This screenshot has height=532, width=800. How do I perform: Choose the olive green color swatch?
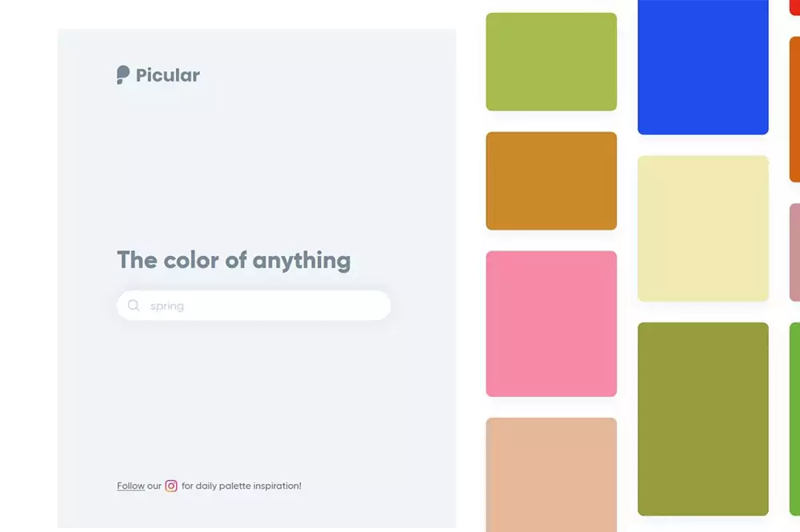703,418
